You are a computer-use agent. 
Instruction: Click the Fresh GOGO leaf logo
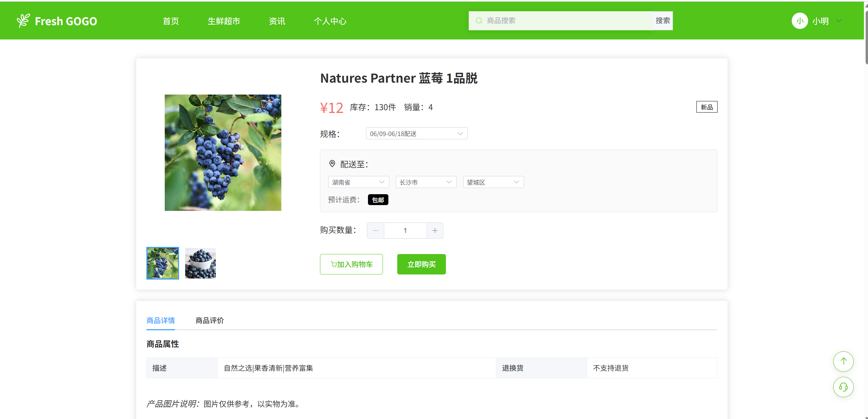(23, 21)
